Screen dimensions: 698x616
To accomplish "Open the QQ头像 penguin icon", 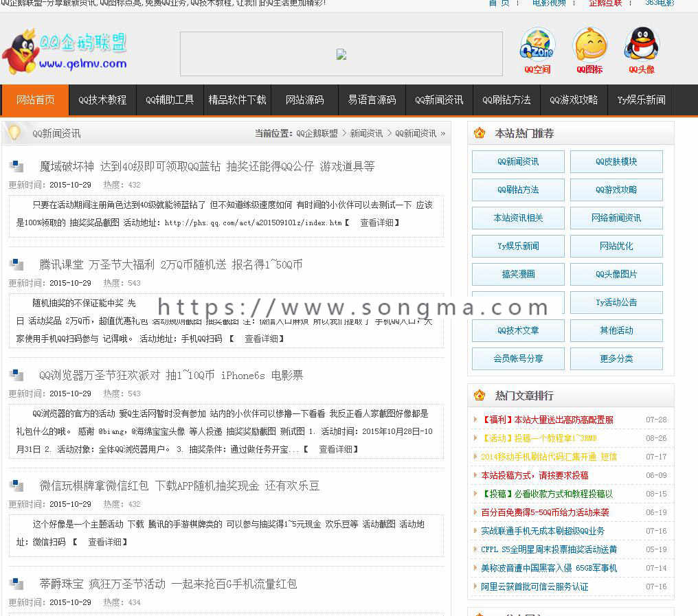I will (642, 51).
